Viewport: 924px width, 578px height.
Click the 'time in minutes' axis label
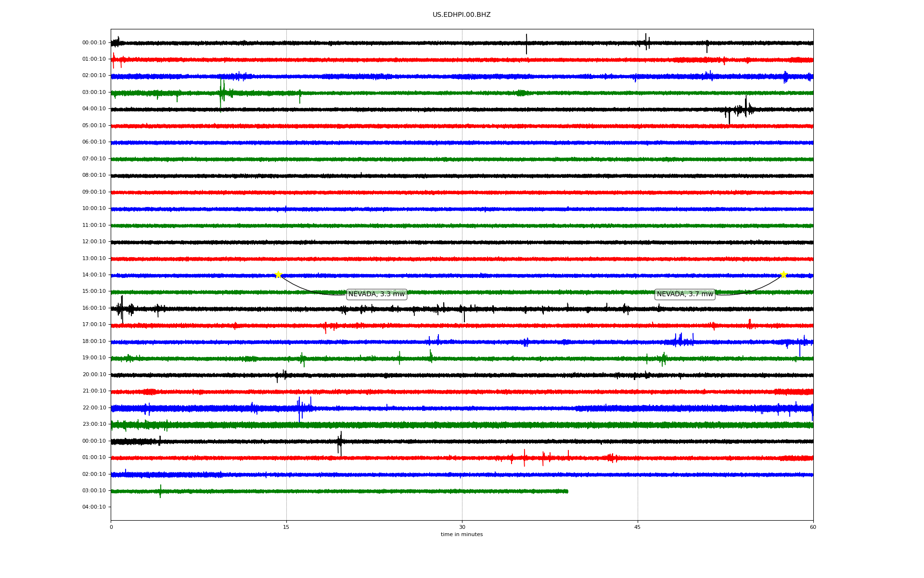pyautogui.click(x=462, y=535)
